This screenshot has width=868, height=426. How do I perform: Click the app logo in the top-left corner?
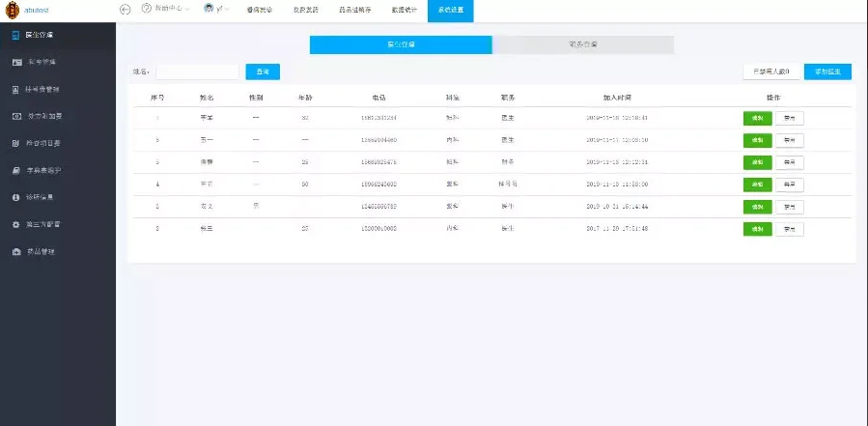pos(13,9)
